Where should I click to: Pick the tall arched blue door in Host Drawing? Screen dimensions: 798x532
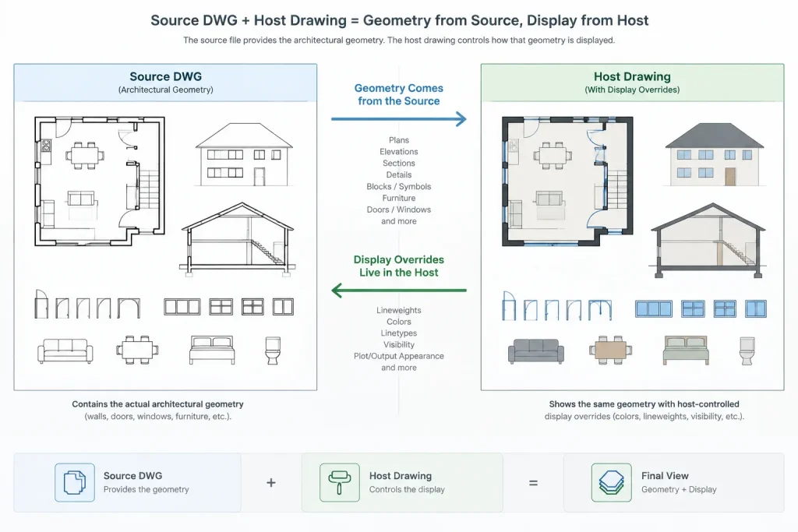[x=509, y=305]
